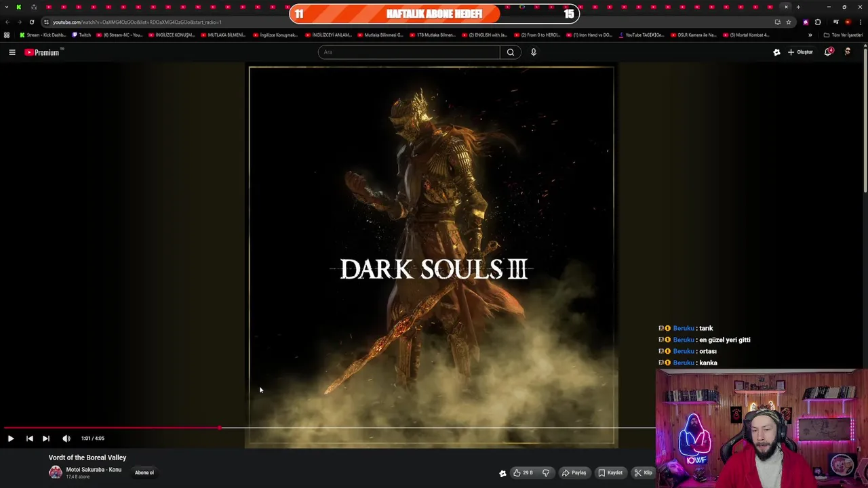Image resolution: width=868 pixels, height=488 pixels.
Task: Open Stream - Kick Dashboard bookmark
Action: click(43, 35)
